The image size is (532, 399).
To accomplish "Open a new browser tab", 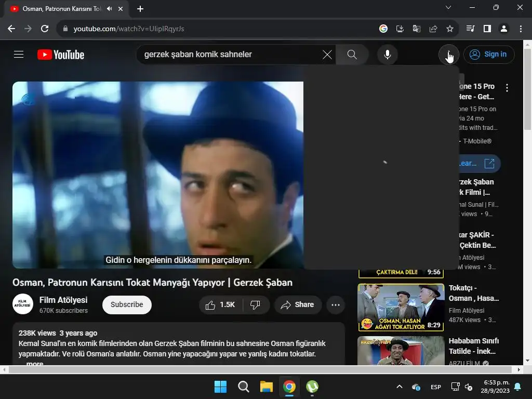I will click(x=140, y=9).
